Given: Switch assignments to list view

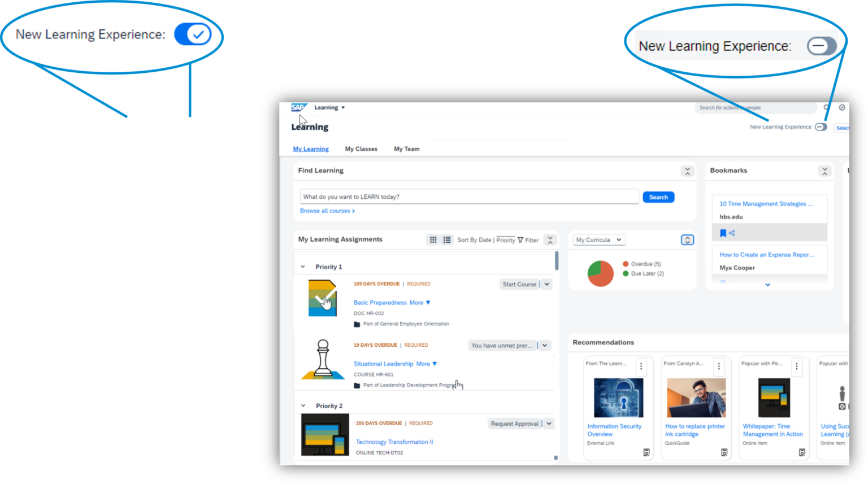Looking at the screenshot, I should (447, 239).
